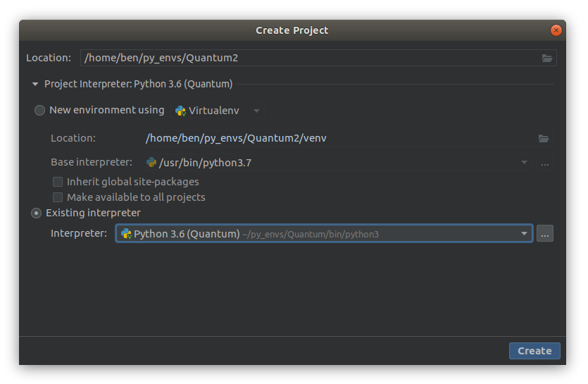Tick Make available to all projects
Viewport: 588px width, 384px height.
click(58, 197)
